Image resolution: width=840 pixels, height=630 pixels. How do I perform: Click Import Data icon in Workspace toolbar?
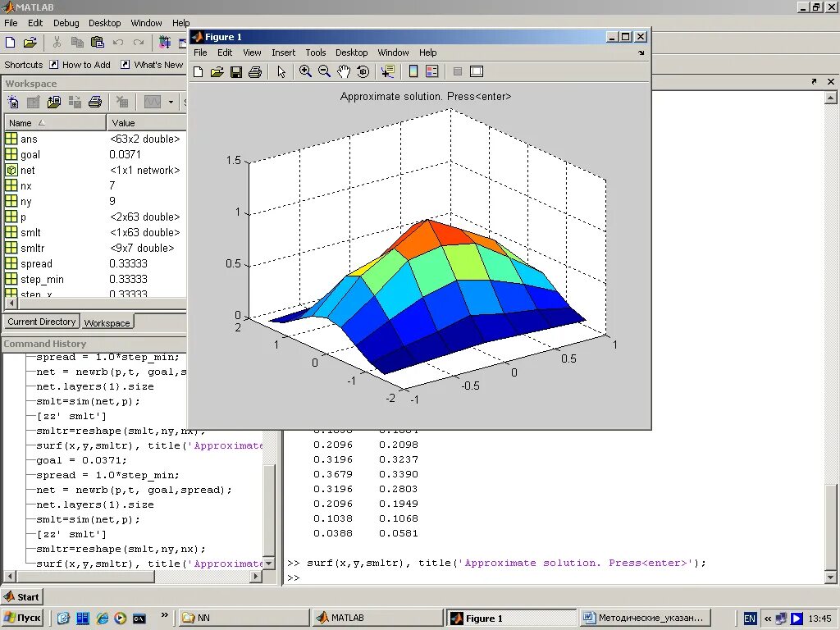pos(53,102)
